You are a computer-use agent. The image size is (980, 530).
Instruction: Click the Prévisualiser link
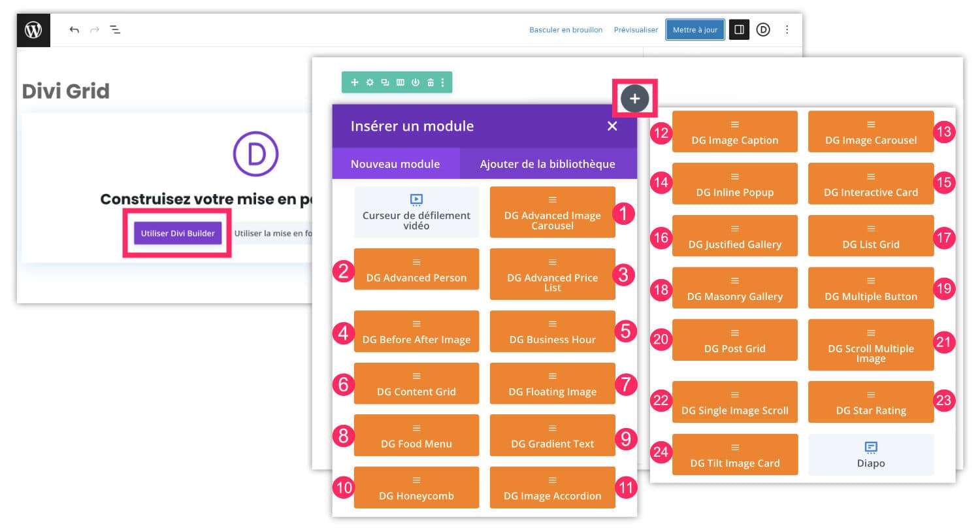tap(636, 30)
